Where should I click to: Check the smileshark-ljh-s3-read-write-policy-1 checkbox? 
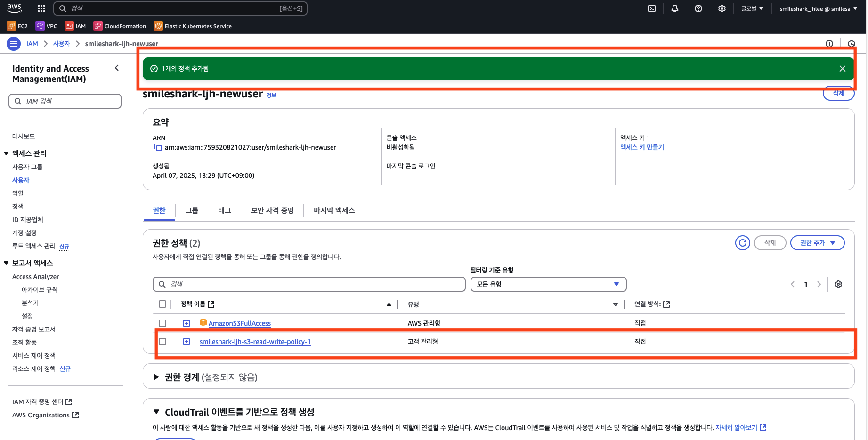162,342
